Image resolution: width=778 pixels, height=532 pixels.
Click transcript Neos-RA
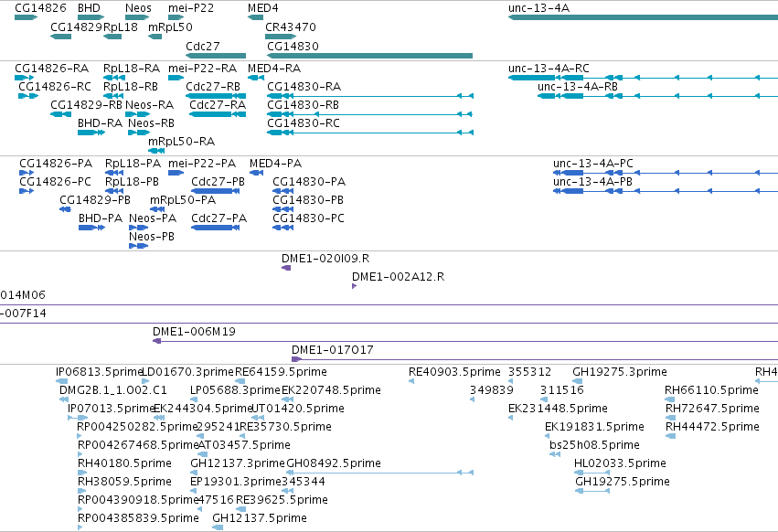[149, 105]
